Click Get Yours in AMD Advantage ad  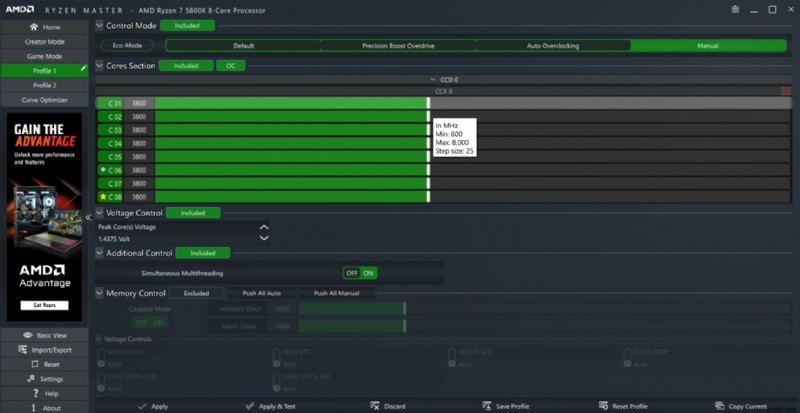(44, 305)
